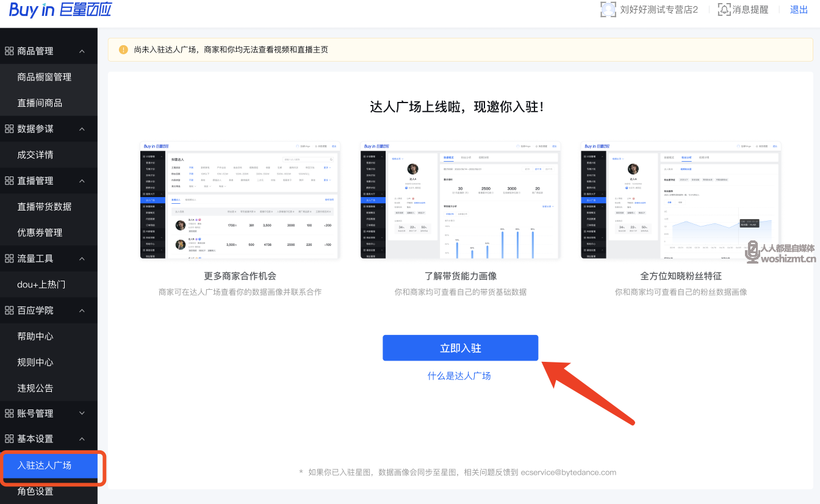Click the bell icon beside 消息提醒
This screenshot has width=820, height=504.
[x=724, y=9]
